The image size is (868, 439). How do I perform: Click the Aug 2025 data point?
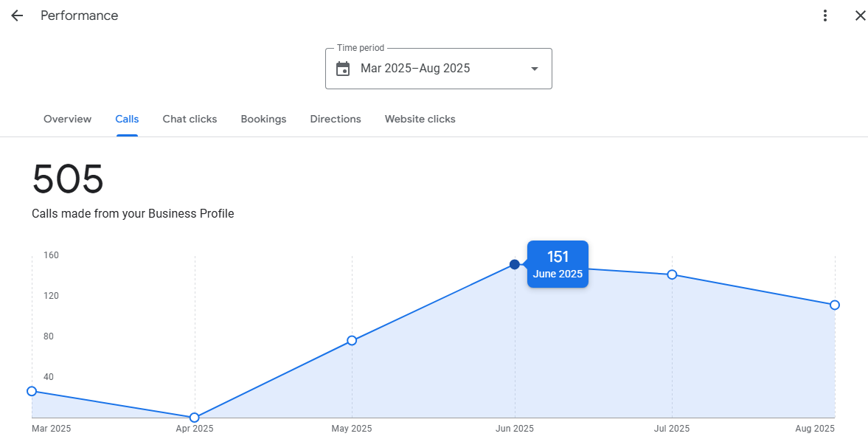[x=834, y=305]
